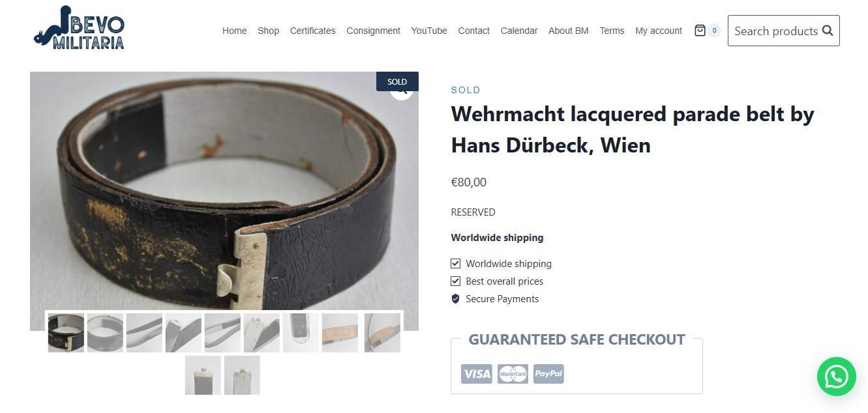Open the Shop menu item
The image size is (868, 413).
[268, 31]
